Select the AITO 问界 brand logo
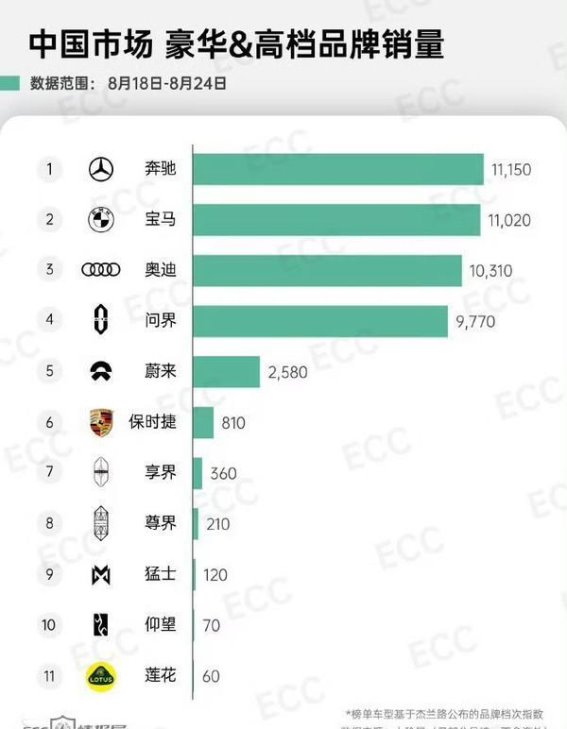 point(101,320)
